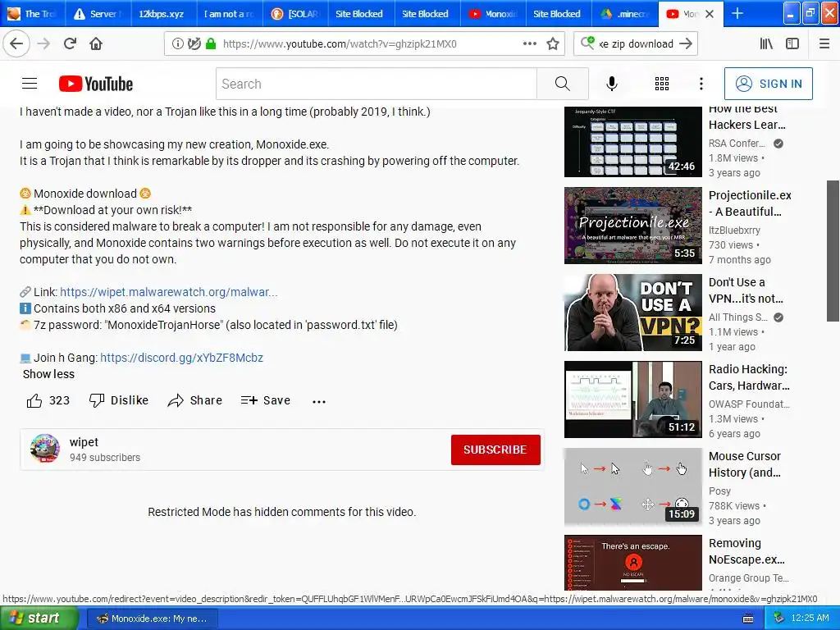Search with voice microphone icon
The width and height of the screenshot is (840, 630).
[x=612, y=84]
